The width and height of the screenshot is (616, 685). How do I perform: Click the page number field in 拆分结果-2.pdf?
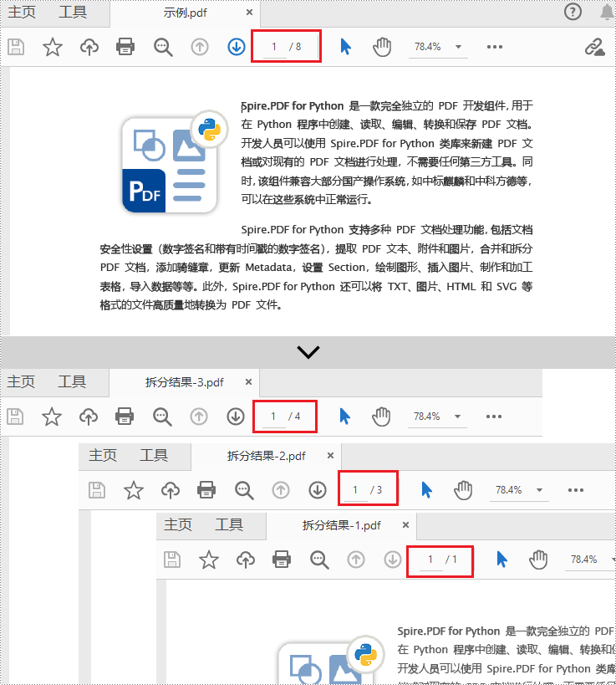coord(355,490)
